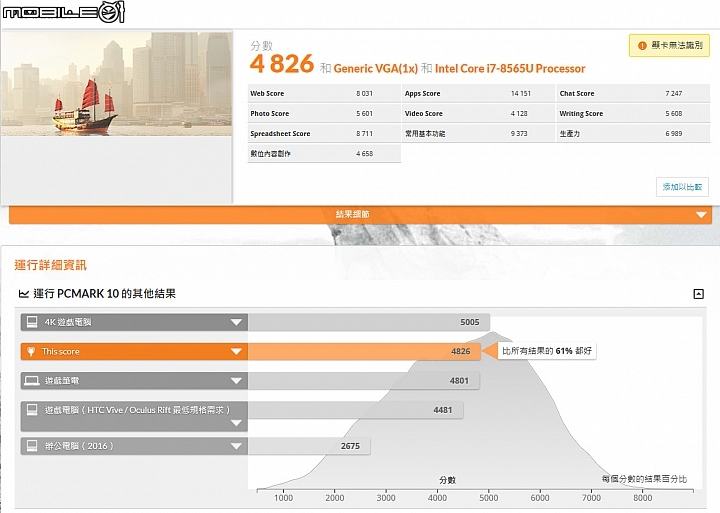Click the 4K gaming PC monitor icon
This screenshot has width=720, height=513.
[x=32, y=322]
